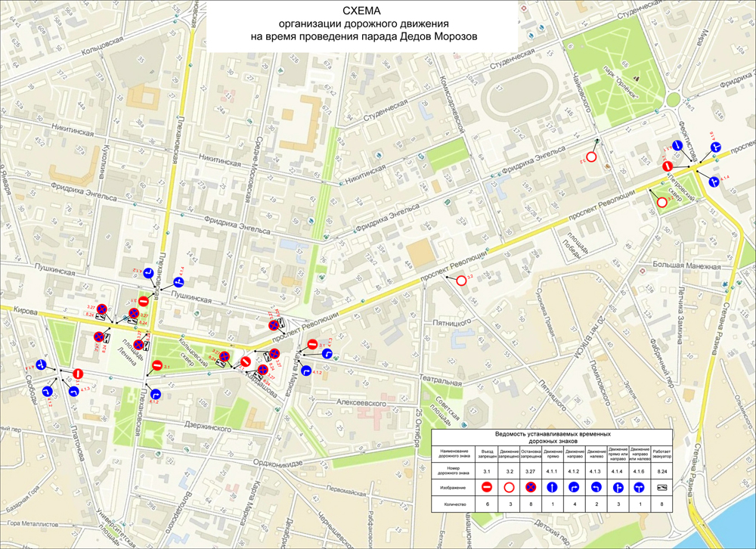
Task: Click the turn-right 4.1.2 legend icon
Action: coord(575,487)
